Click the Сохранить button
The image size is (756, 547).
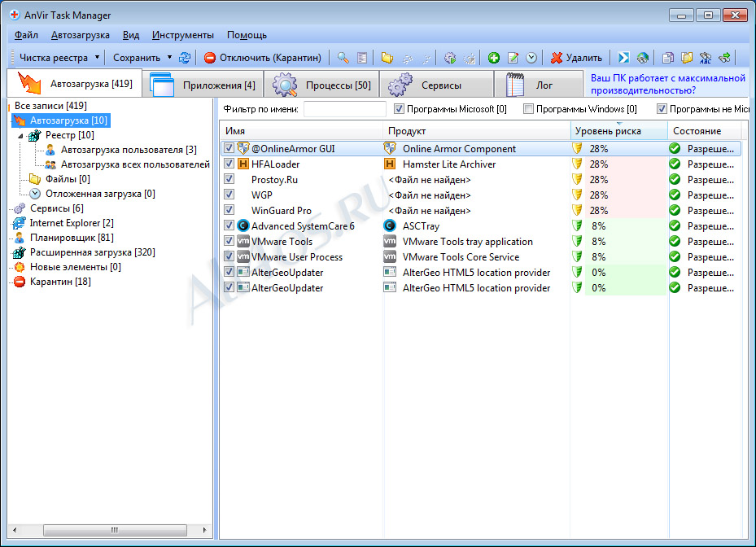pos(137,58)
